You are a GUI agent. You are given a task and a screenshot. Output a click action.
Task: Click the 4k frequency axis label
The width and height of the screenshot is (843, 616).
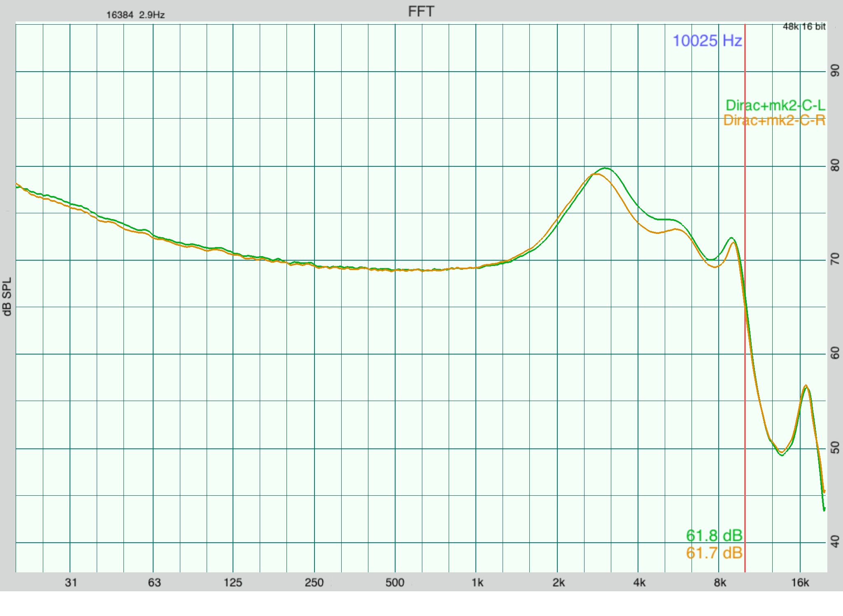coord(639,583)
